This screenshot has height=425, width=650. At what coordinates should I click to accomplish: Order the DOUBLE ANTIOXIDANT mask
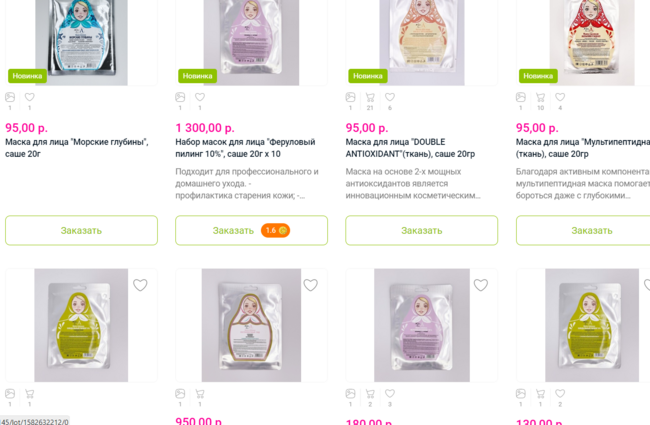point(422,230)
